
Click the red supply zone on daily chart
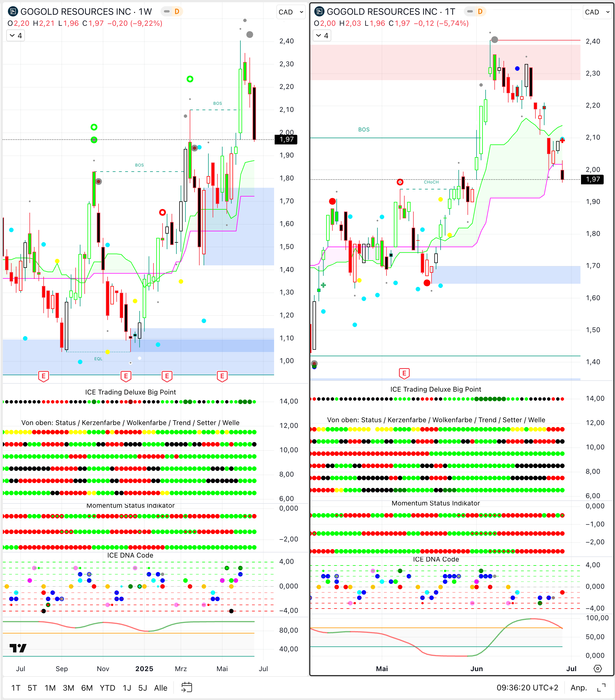[x=394, y=62]
